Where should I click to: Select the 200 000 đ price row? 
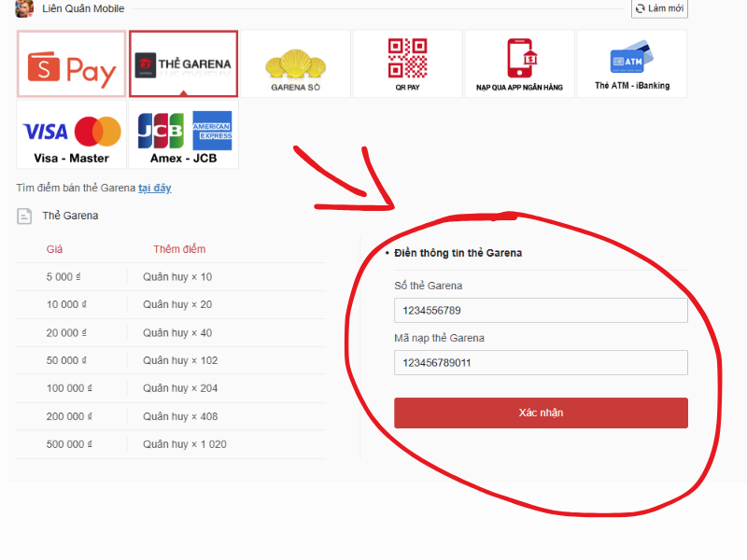(x=171, y=416)
